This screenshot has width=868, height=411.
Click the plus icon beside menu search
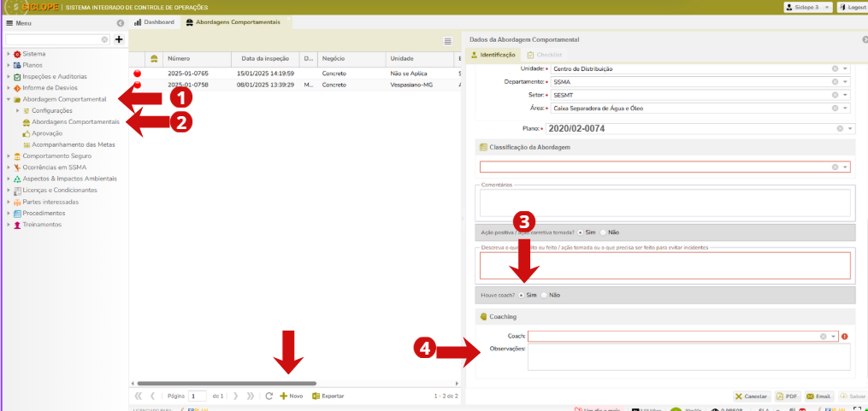point(119,39)
